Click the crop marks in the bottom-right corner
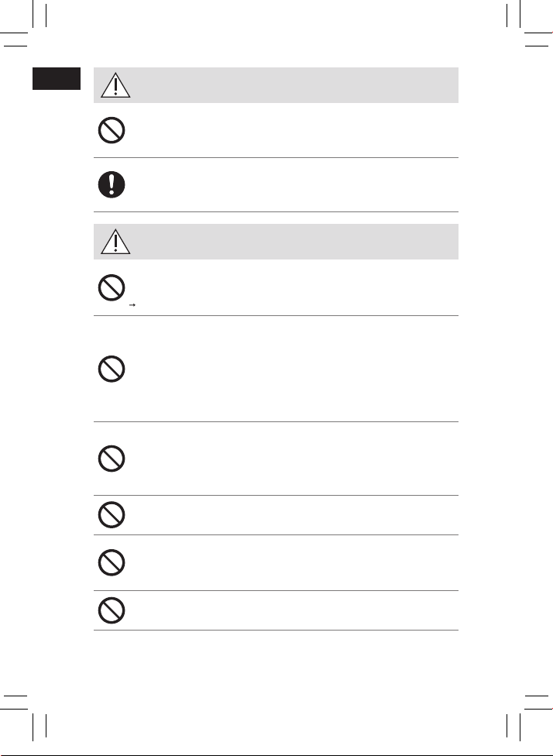 [528, 717]
